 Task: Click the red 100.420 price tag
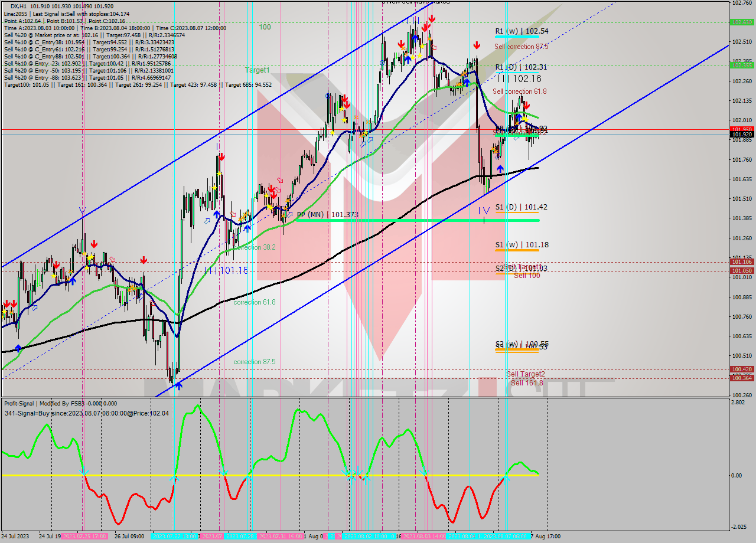(x=742, y=369)
